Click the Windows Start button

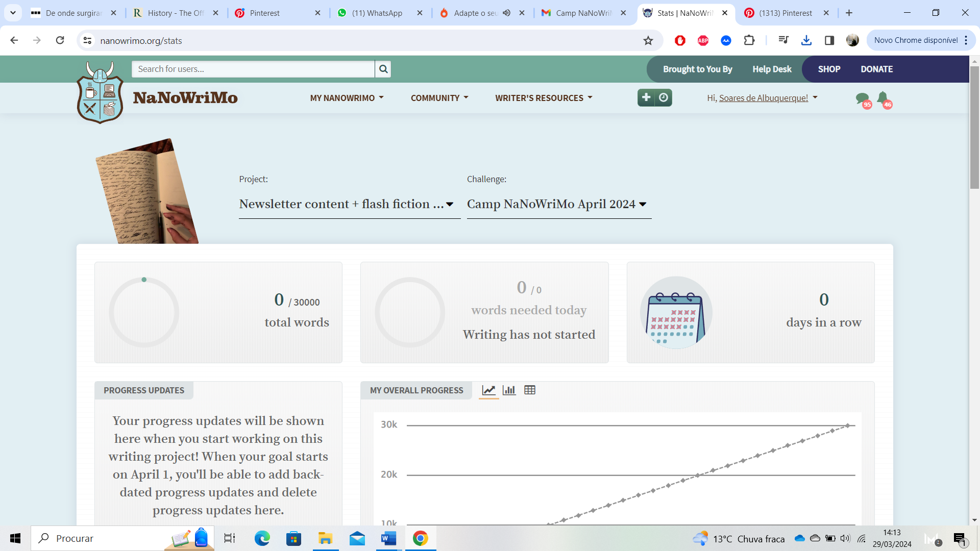15,538
